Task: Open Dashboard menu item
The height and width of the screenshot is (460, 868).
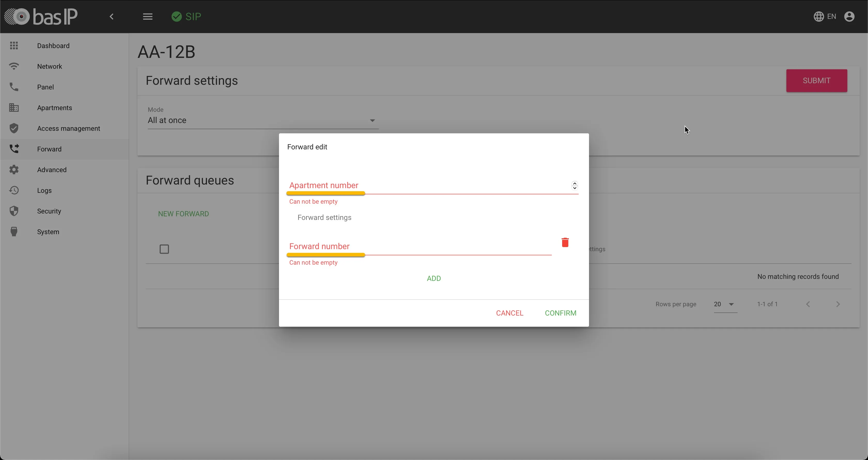Action: pos(64,45)
